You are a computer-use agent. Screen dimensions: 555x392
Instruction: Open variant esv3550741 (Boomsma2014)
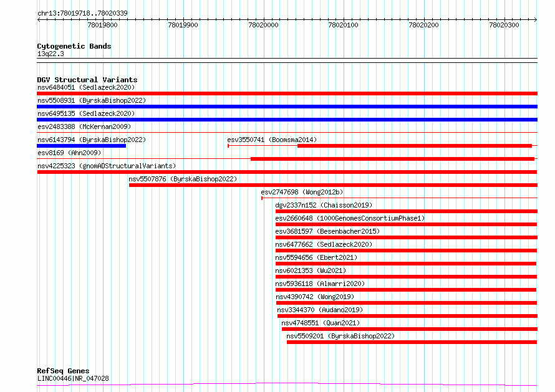coord(272,140)
